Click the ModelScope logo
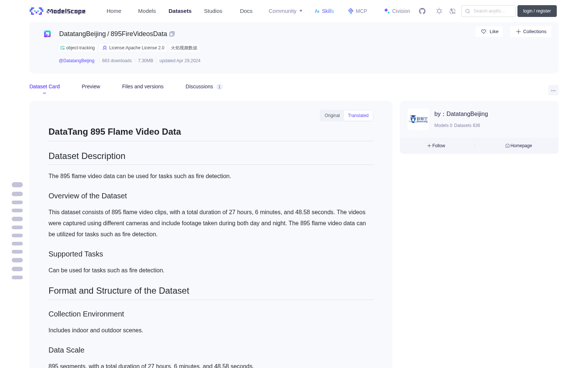Image resolution: width=588 pixels, height=368 pixels. pos(57,11)
